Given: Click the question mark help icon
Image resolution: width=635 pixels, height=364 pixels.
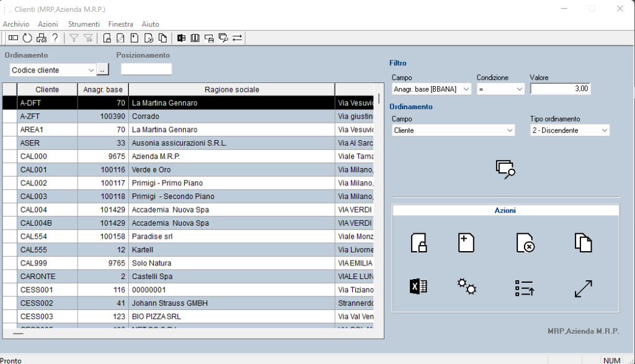Looking at the screenshot, I should [55, 38].
